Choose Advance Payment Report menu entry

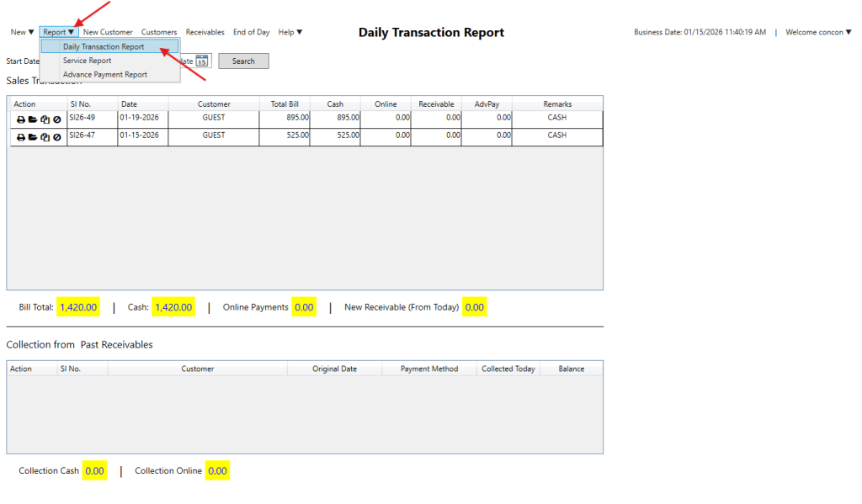tap(104, 75)
